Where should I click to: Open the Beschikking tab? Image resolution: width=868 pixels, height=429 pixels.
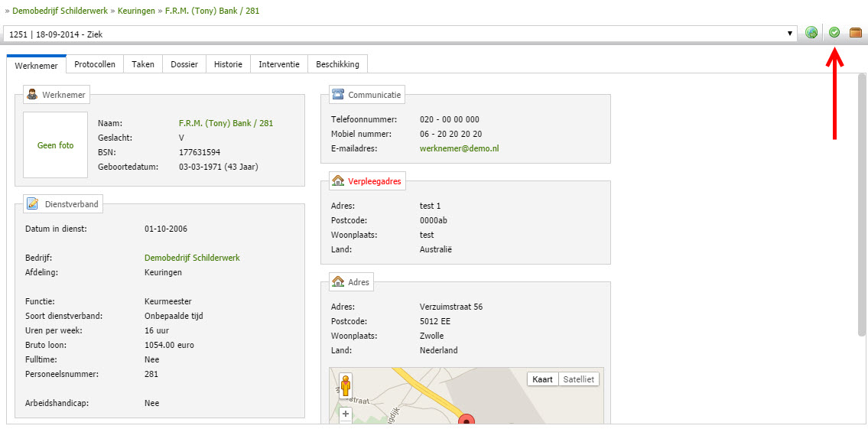pos(337,64)
